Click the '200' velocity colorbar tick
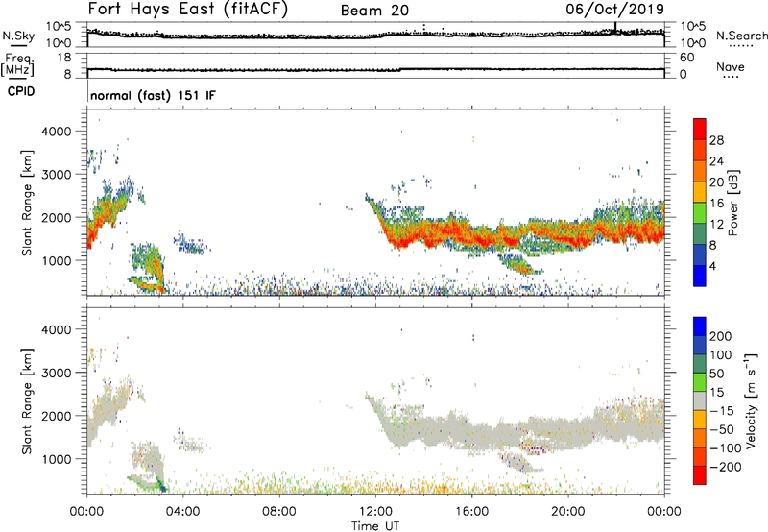 pyautogui.click(x=721, y=336)
